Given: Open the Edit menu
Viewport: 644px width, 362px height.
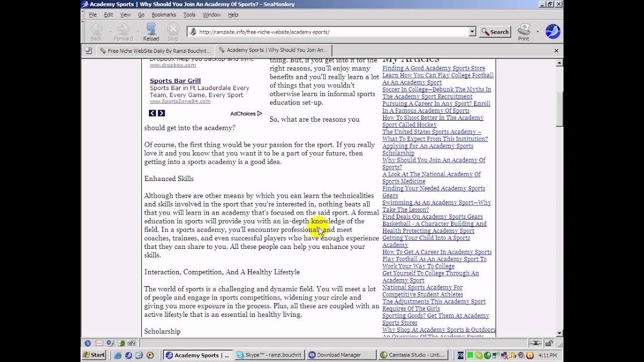Looking at the screenshot, I should click(109, 15).
